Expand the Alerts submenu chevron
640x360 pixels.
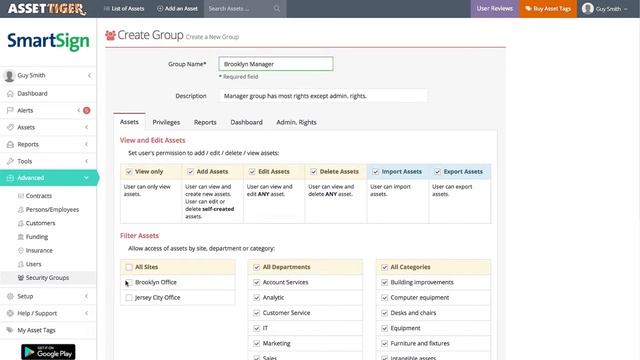click(x=78, y=110)
